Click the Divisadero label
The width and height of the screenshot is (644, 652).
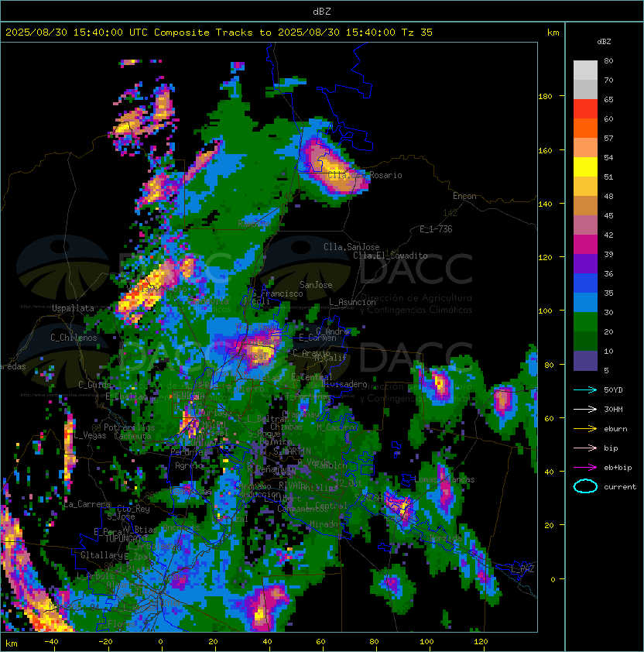(x=344, y=384)
